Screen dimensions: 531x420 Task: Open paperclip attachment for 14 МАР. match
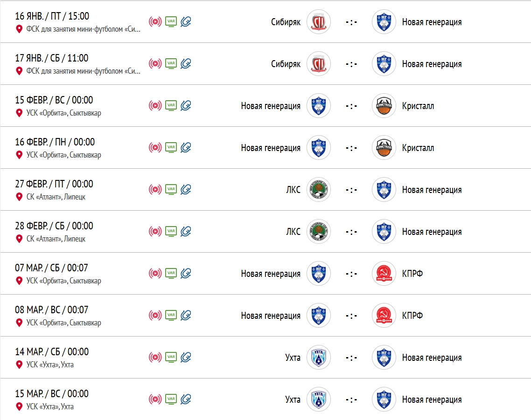(186, 357)
